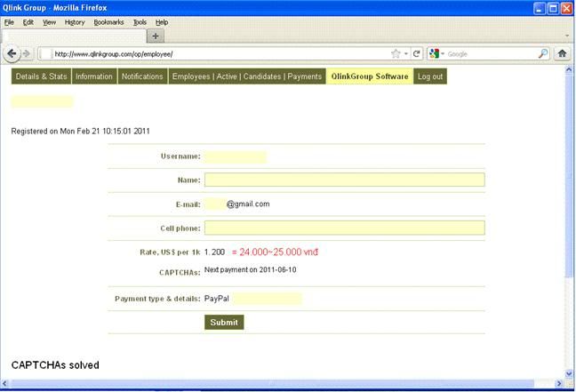Click the rate value 1.200
This screenshot has height=392, width=576.
[x=214, y=252]
